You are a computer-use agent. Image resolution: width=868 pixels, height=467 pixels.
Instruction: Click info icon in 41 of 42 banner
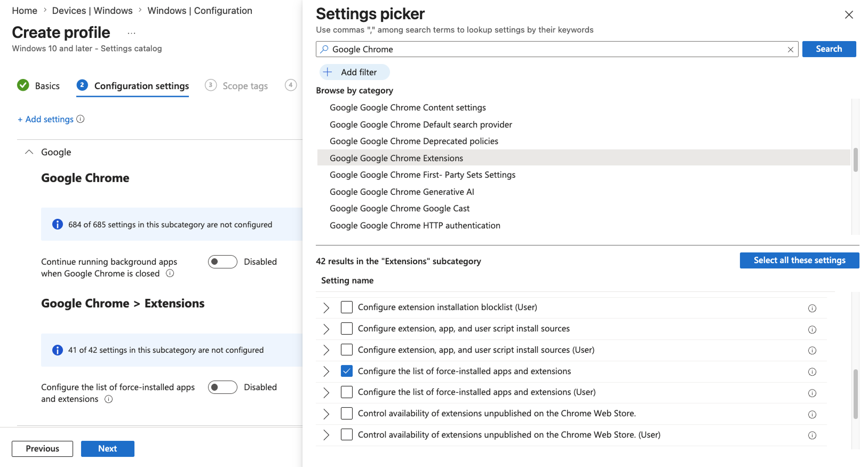pos(58,350)
